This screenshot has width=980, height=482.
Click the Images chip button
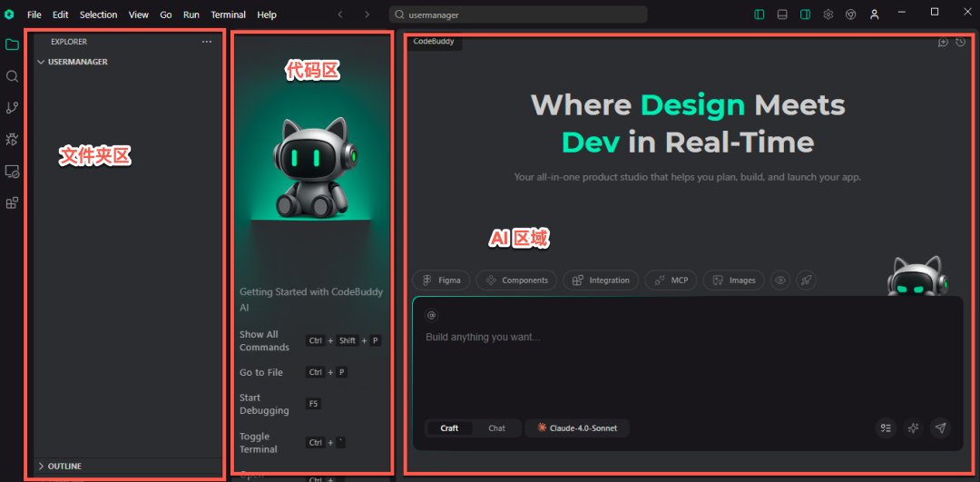(x=734, y=280)
